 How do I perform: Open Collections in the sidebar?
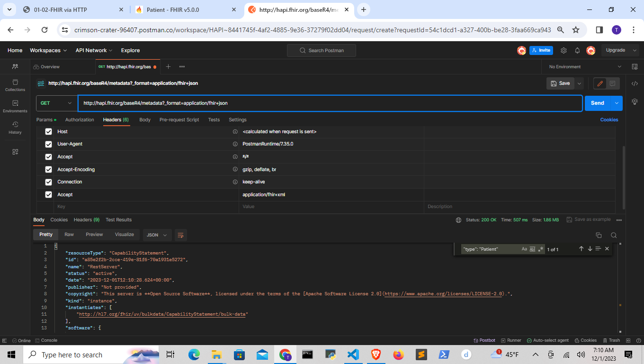[x=15, y=85]
